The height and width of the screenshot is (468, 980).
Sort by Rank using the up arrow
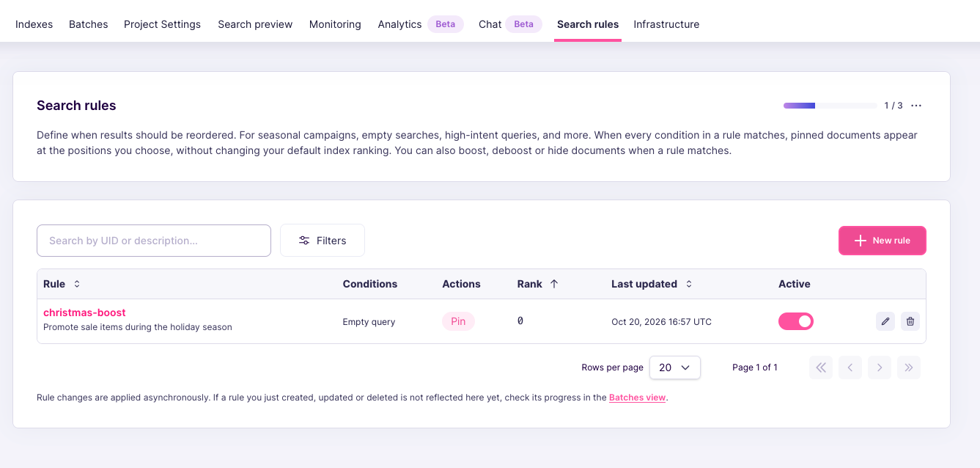(x=554, y=284)
